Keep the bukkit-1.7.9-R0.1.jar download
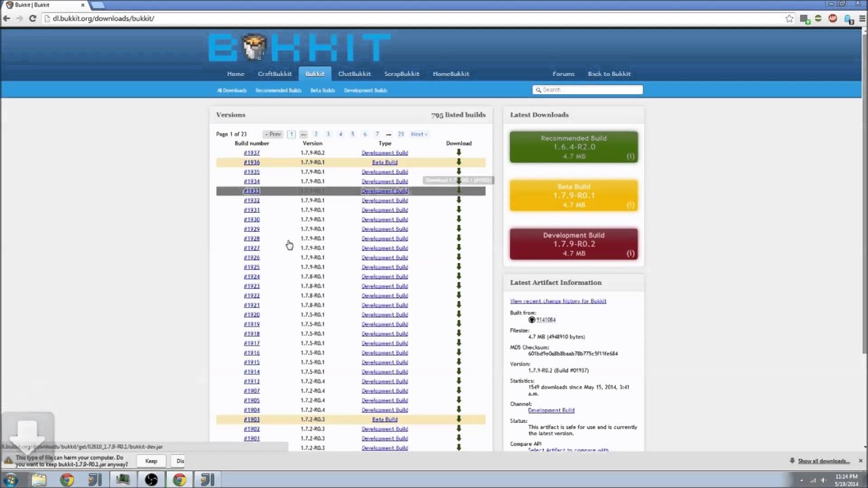This screenshot has height=488, width=868. (x=151, y=461)
